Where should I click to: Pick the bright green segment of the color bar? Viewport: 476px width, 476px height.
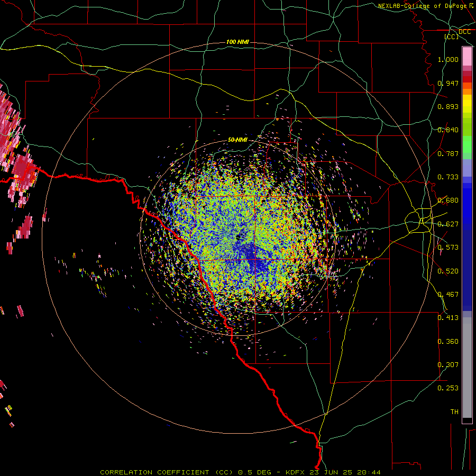(x=467, y=144)
